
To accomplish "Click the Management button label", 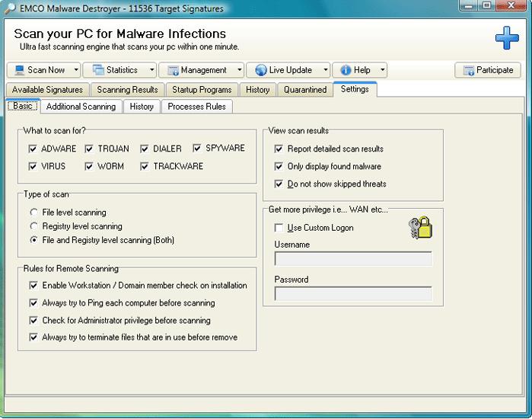I will [203, 70].
